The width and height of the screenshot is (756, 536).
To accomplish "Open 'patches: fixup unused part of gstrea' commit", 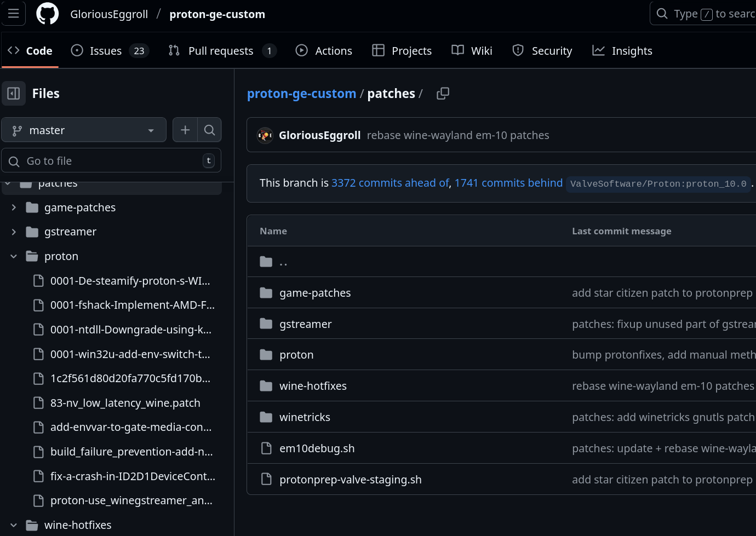I will point(664,324).
